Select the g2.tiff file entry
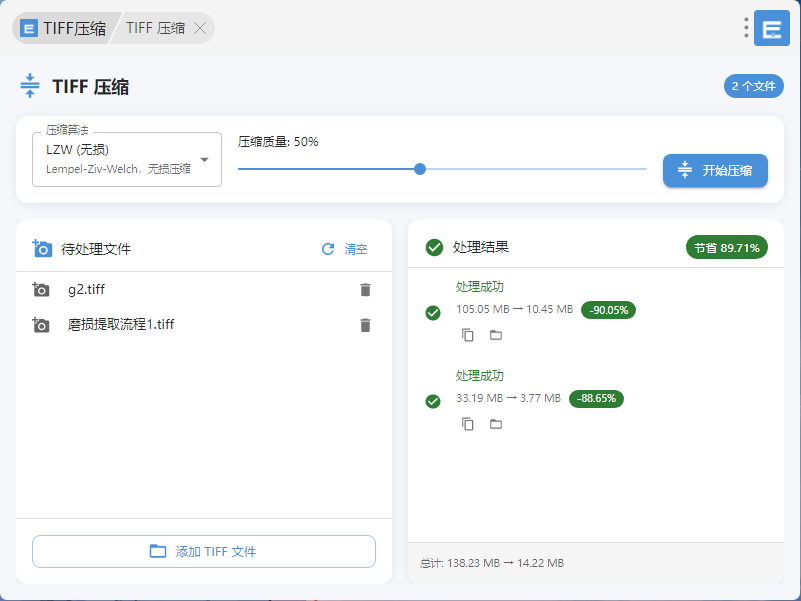 click(x=87, y=290)
